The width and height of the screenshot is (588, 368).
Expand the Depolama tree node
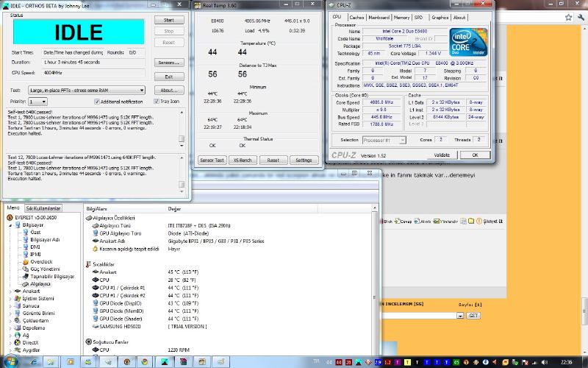click(x=10, y=328)
